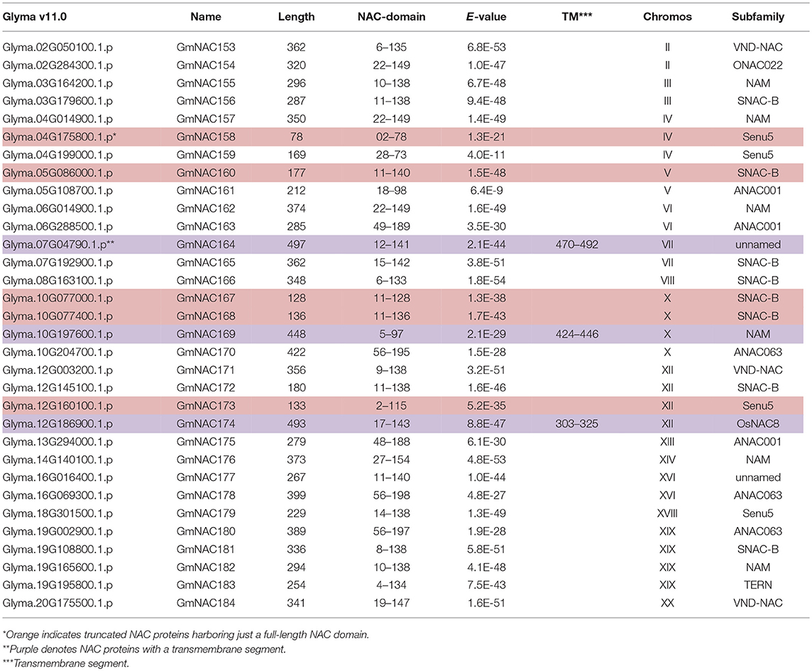Click the NAC-domain value 11–136
812x671 pixels.
click(x=392, y=316)
